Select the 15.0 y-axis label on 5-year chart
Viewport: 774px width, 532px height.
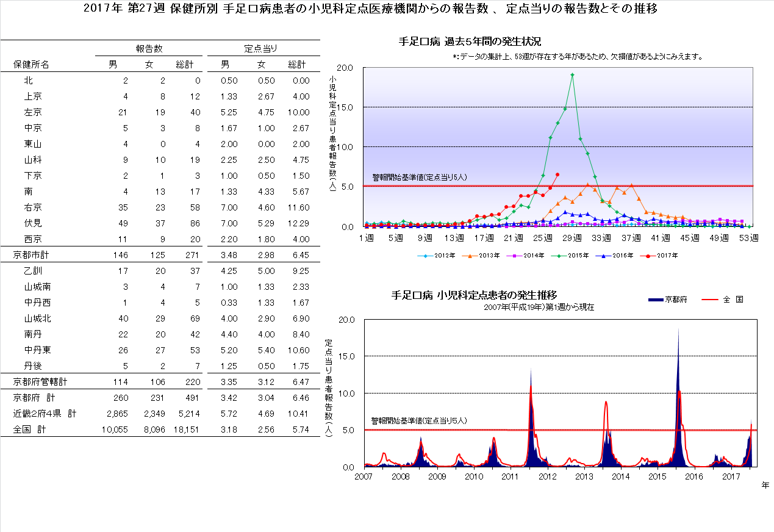tap(345, 107)
